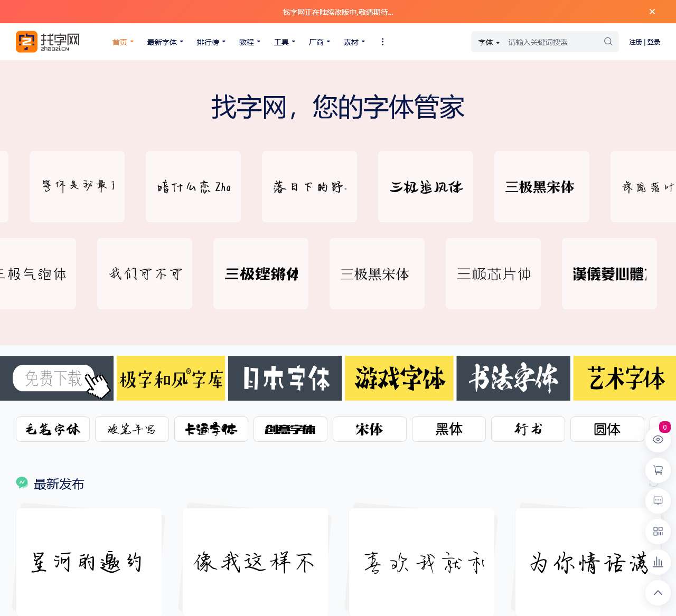The image size is (676, 616).
Task: Select the 宋体 category tag
Action: [370, 429]
